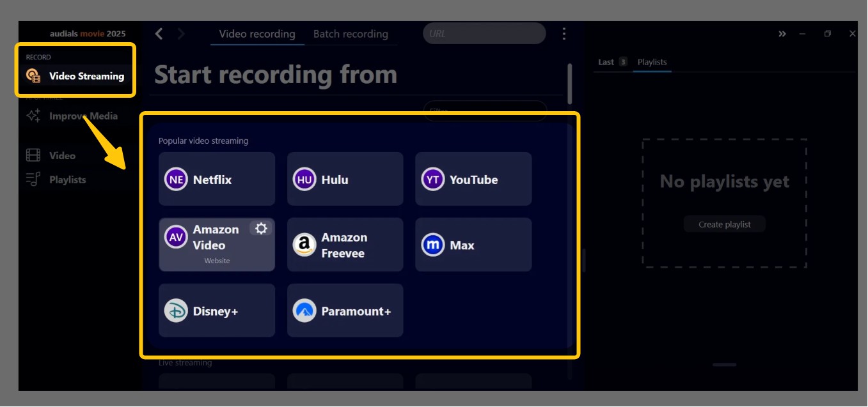Click the Disney+ logo icon
Image resolution: width=868 pixels, height=407 pixels.
(176, 311)
